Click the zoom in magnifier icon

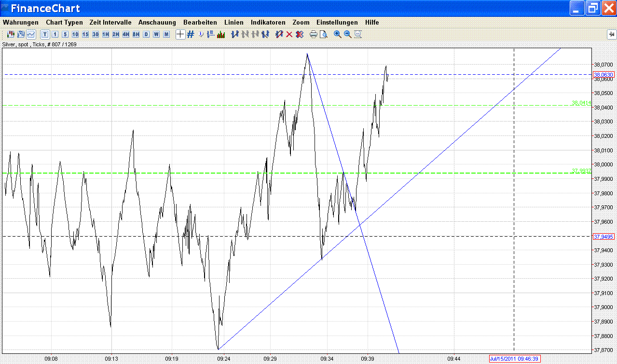click(x=338, y=34)
